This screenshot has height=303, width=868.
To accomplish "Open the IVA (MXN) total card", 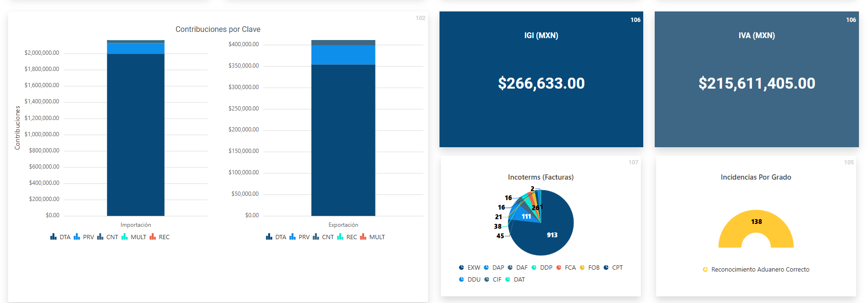I will click(756, 80).
